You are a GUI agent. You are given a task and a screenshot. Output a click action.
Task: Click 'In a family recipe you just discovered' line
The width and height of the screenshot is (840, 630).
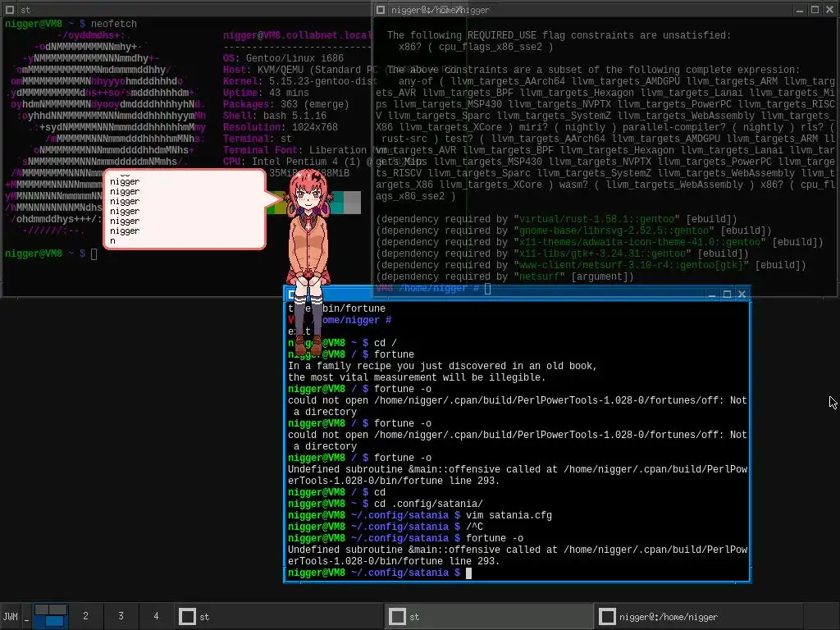pyautogui.click(x=442, y=366)
